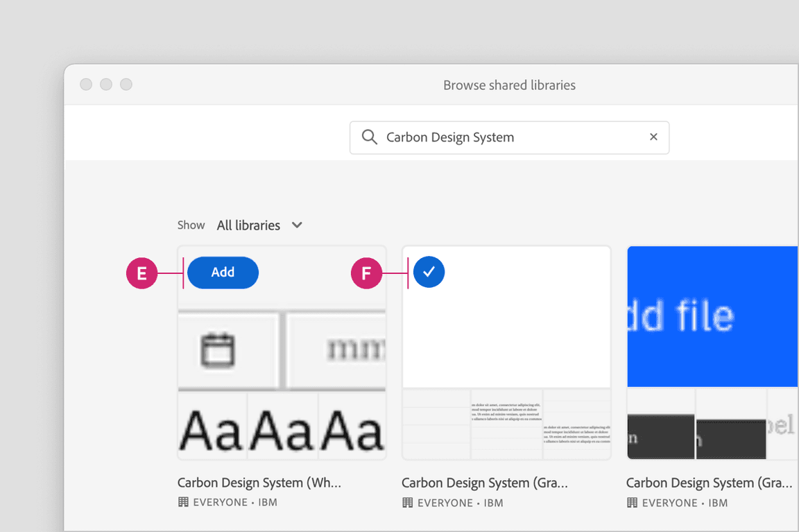Select the blue 'dd file' library thumbnail

[712, 316]
